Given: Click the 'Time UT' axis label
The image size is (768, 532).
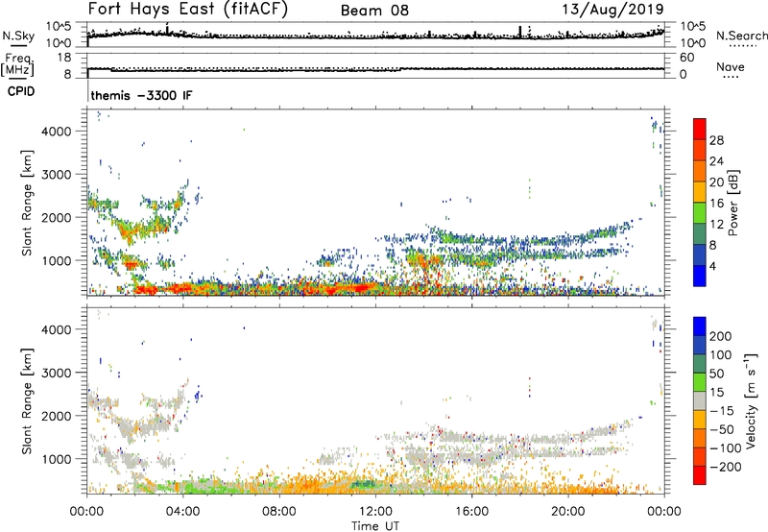Looking at the screenshot, I should (x=375, y=526).
